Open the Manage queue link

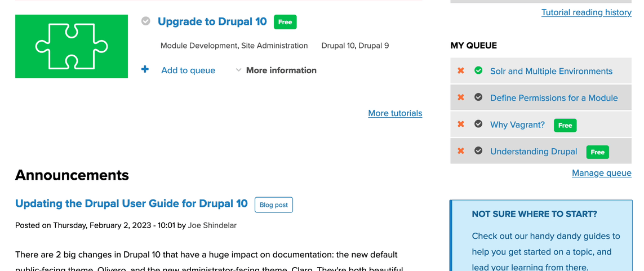coord(602,173)
